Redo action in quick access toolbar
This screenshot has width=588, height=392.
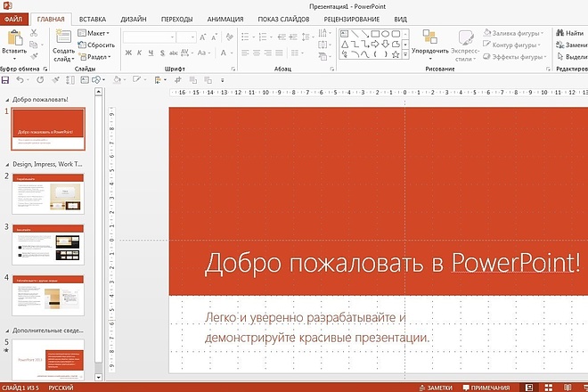coord(40,80)
